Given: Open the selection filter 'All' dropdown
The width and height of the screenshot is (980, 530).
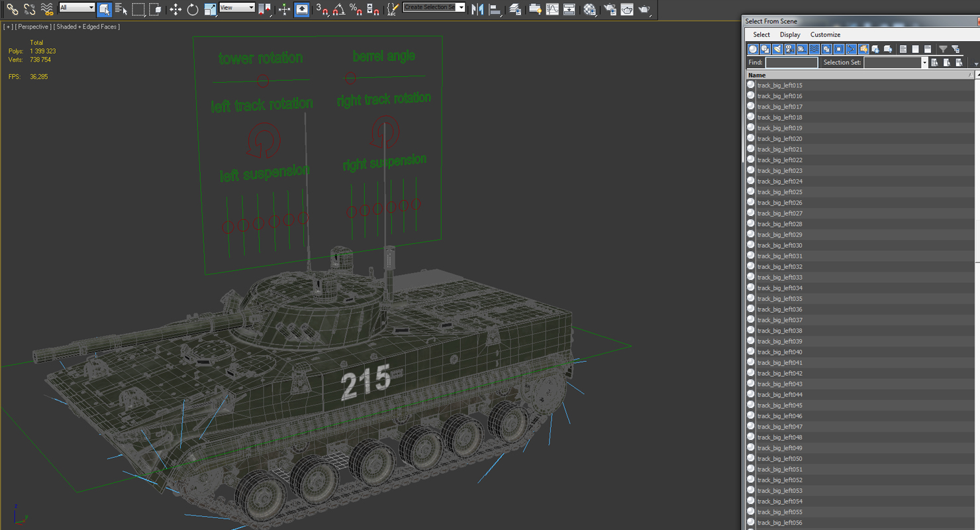Looking at the screenshot, I should pos(77,7).
